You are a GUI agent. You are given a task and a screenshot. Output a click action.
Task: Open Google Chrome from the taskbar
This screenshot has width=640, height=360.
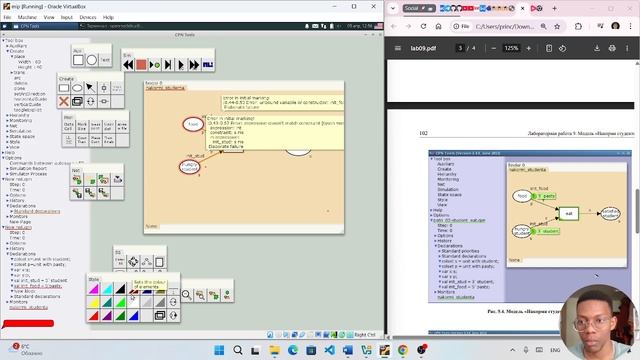click(x=403, y=350)
